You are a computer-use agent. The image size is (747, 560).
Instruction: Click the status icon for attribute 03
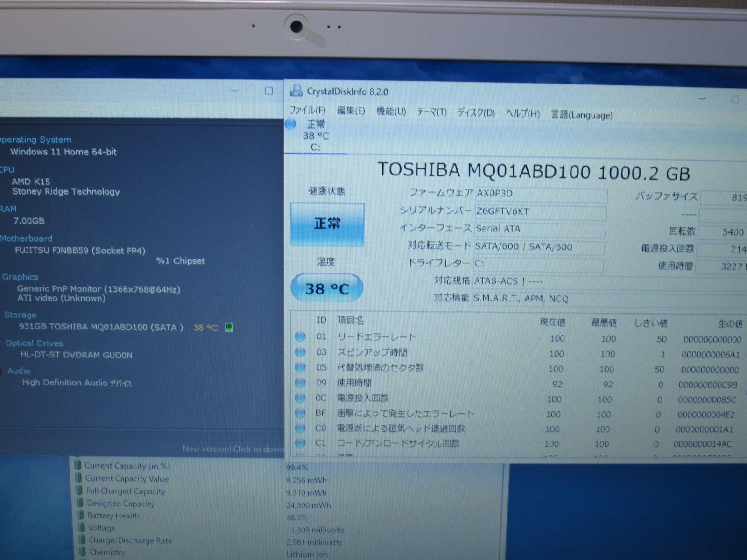(x=300, y=351)
